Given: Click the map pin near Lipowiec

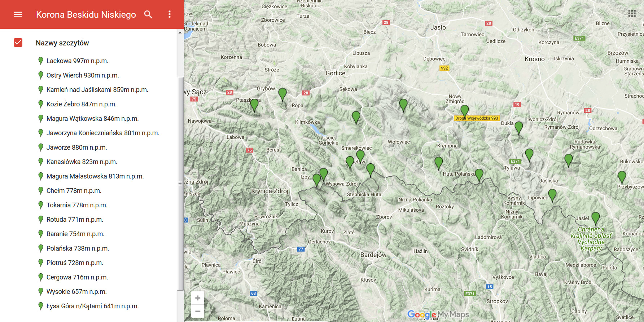Looking at the screenshot, I should tap(552, 195).
